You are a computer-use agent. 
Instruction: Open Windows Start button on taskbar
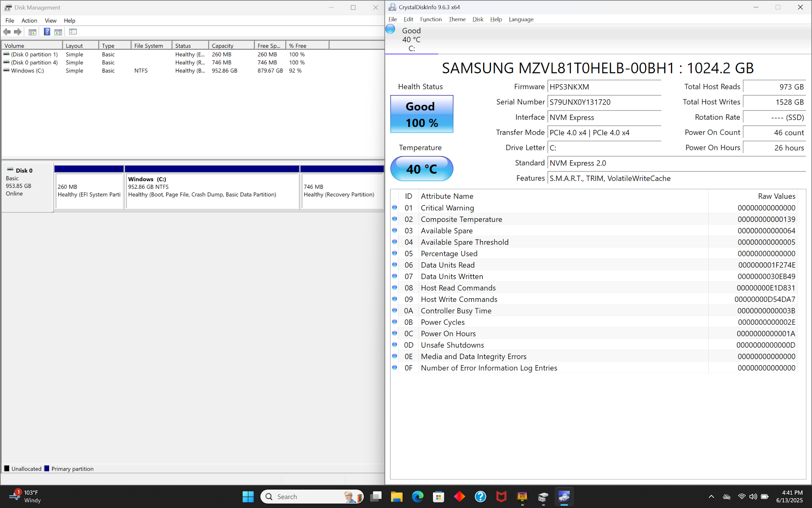pyautogui.click(x=248, y=497)
